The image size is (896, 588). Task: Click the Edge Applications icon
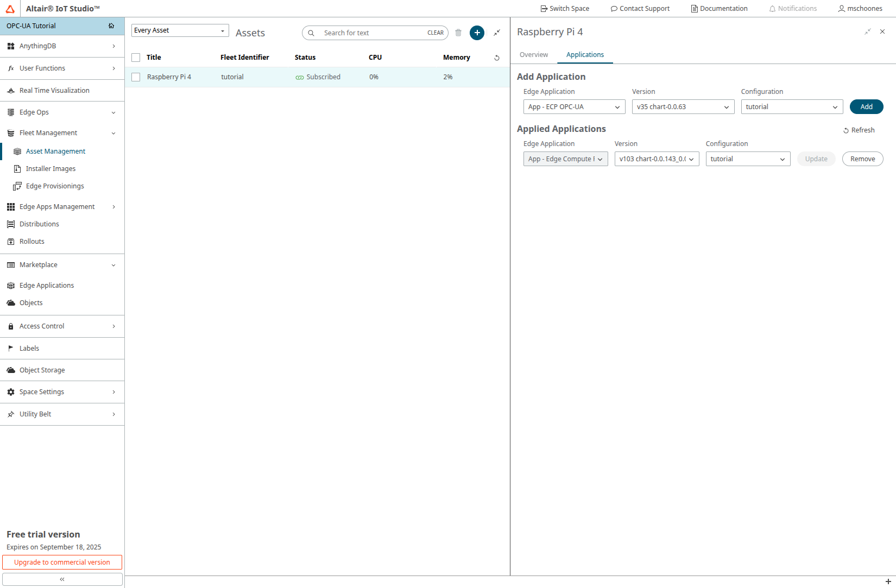[x=11, y=286]
